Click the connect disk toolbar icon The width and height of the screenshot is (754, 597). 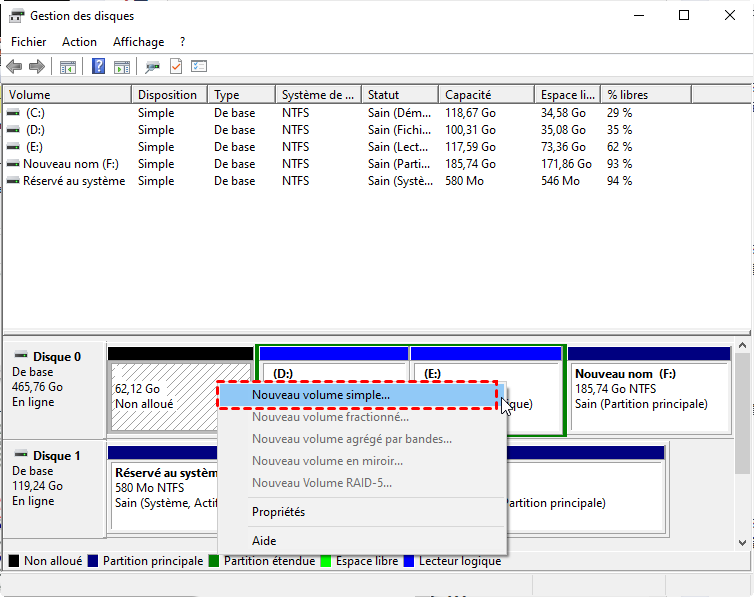[152, 67]
